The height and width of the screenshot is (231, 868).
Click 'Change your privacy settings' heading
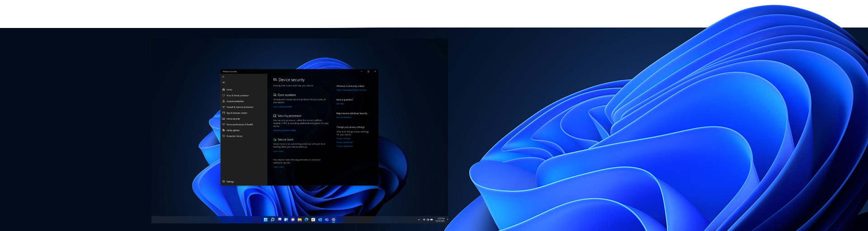coord(350,127)
